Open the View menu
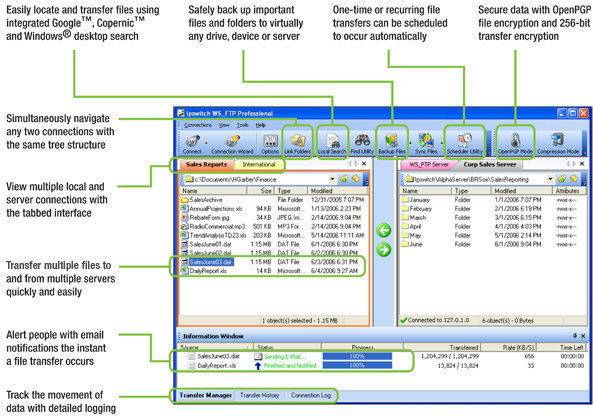Screen dimensions: 593x416 coord(224,125)
